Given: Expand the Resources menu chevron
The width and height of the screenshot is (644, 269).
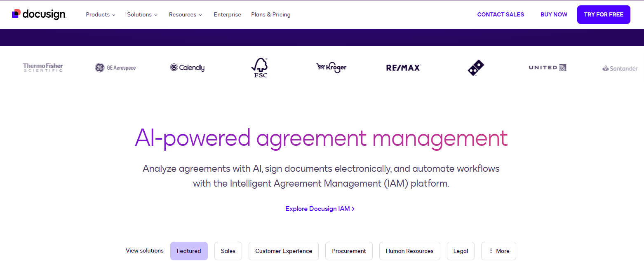Looking at the screenshot, I should [x=186, y=14].
